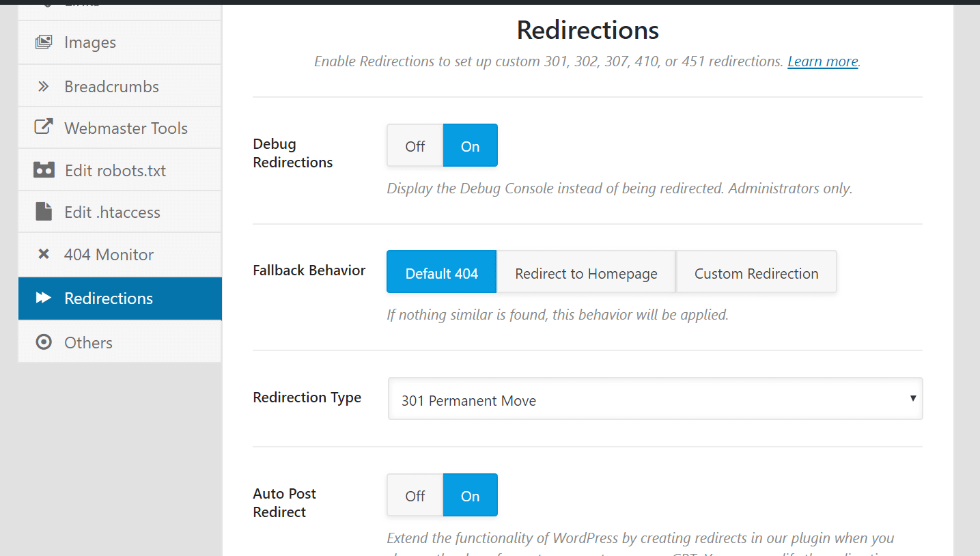Select Redirect to Homepage fallback
The image size is (980, 556).
click(586, 273)
